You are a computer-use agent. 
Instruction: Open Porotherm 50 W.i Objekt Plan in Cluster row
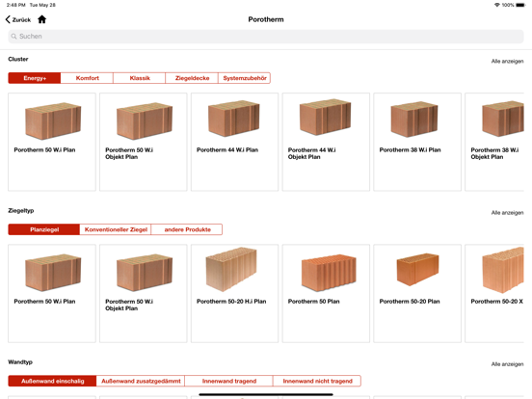coord(144,142)
